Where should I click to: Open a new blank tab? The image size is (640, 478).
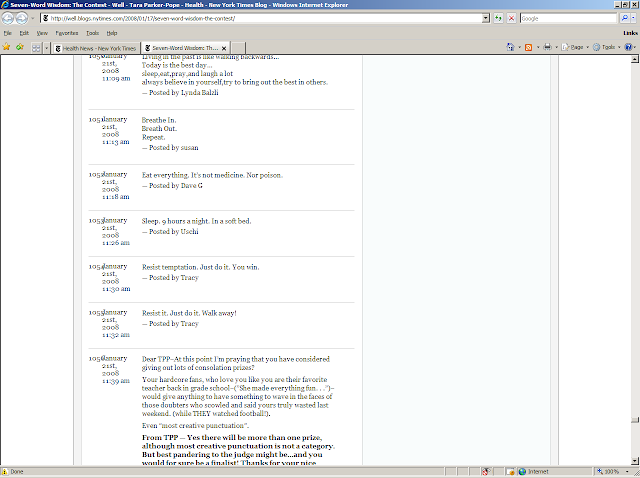pos(238,48)
